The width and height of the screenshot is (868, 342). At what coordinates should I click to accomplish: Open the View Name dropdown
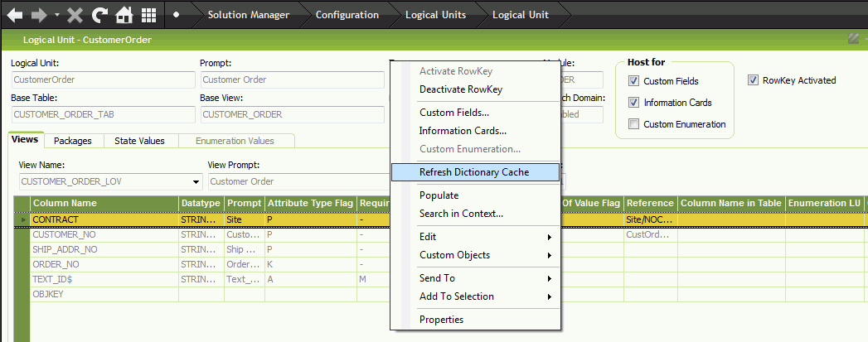click(196, 181)
